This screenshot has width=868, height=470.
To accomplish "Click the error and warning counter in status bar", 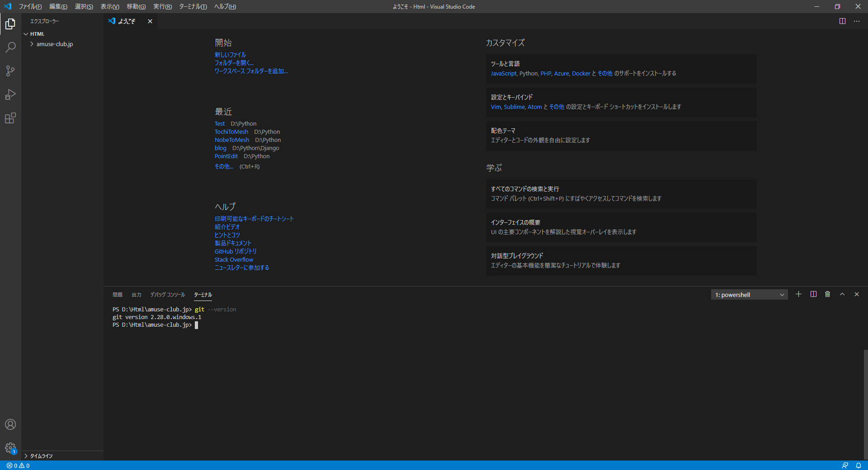I will (15, 465).
